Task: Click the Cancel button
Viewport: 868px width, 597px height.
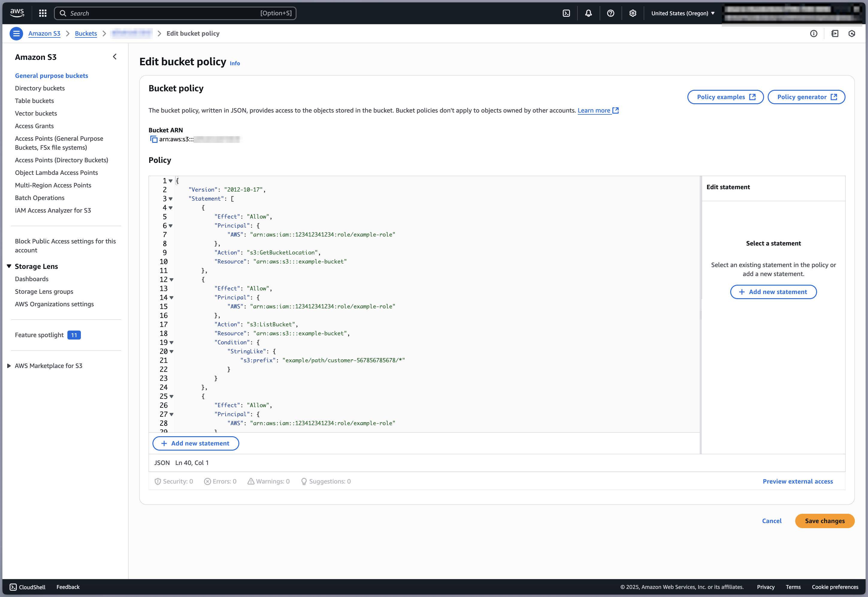Action: click(x=772, y=521)
